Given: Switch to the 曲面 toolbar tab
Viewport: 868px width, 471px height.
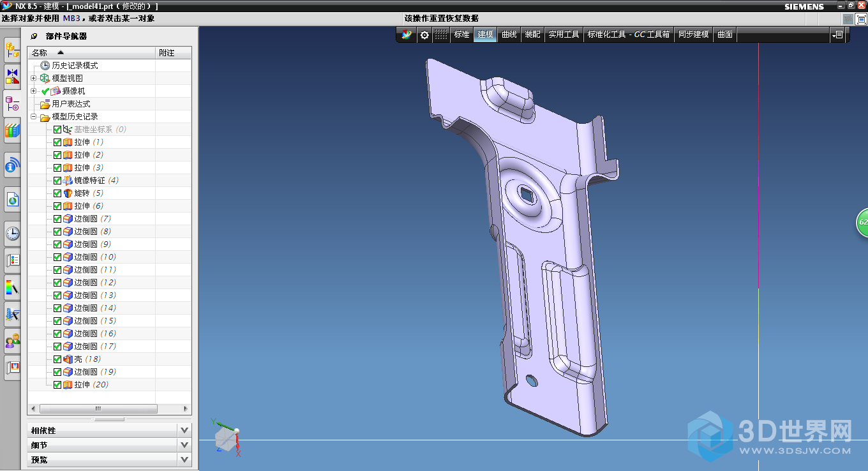Looking at the screenshot, I should click(725, 34).
